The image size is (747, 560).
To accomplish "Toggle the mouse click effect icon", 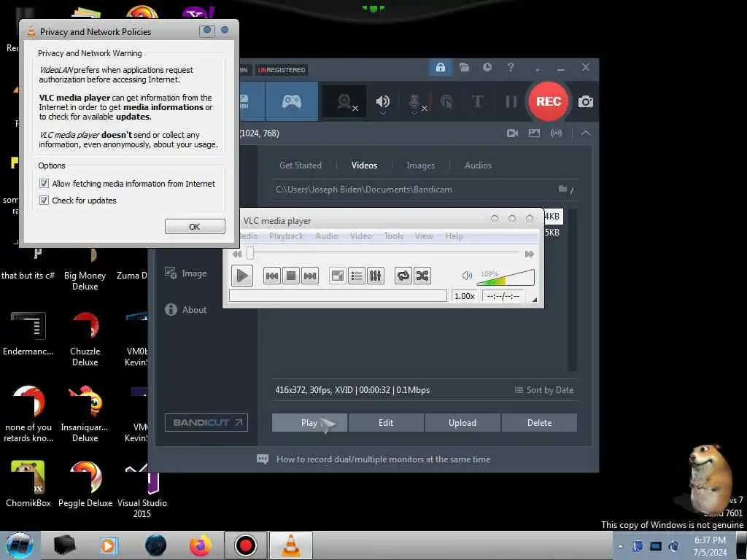I will tap(446, 101).
